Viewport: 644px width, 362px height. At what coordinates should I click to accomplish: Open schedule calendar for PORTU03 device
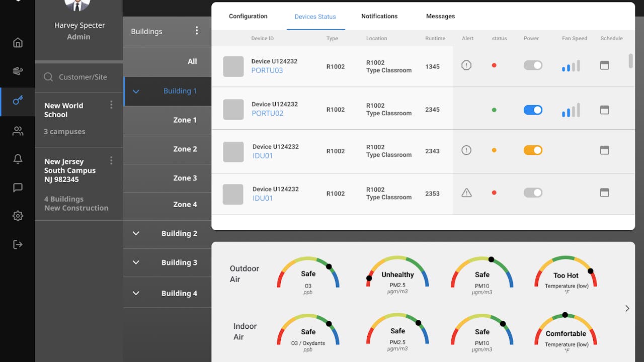click(604, 65)
